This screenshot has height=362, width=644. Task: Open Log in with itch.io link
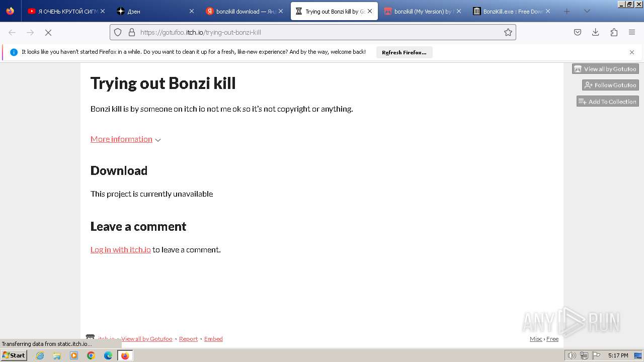pyautogui.click(x=121, y=250)
